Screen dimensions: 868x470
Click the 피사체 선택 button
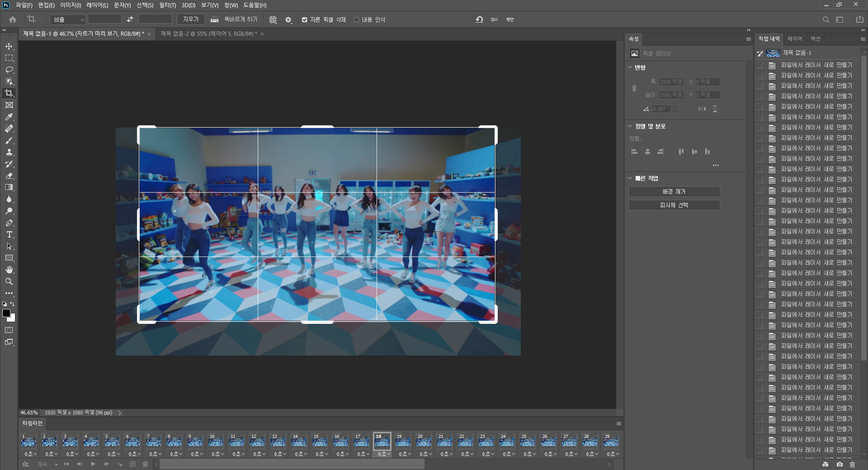point(674,205)
